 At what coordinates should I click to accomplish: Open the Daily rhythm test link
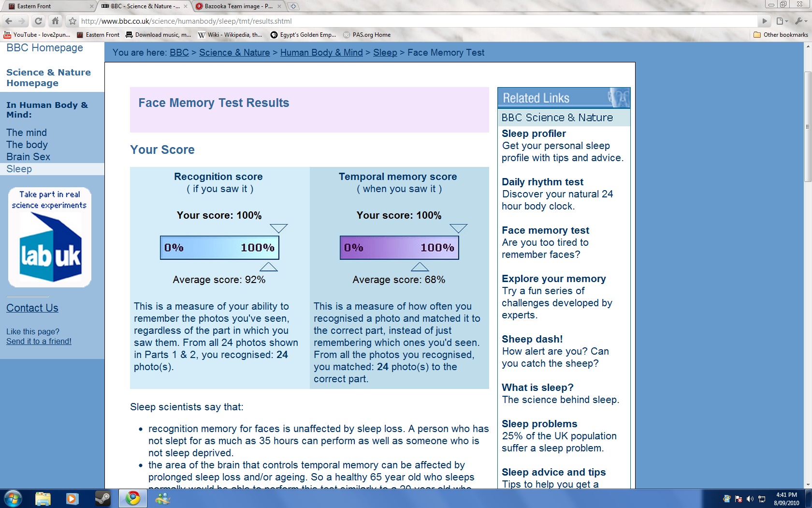542,182
